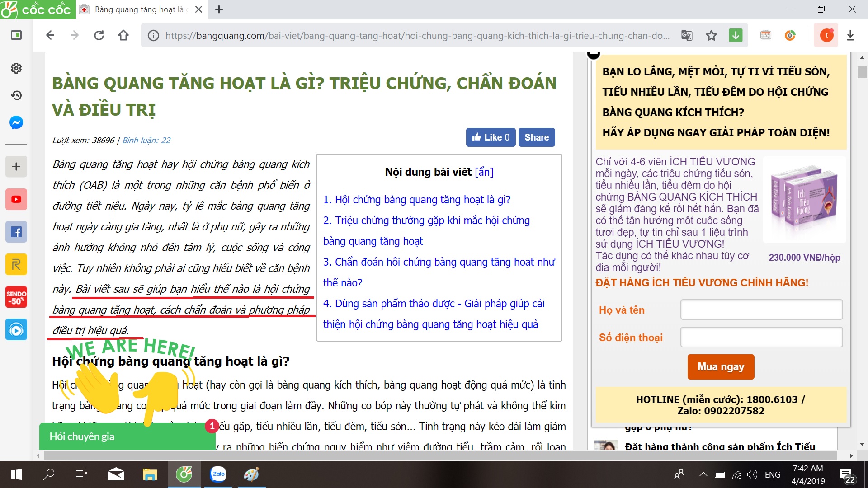Hide the table of contents with [ẩn]
The image size is (868, 488).
[x=484, y=172]
